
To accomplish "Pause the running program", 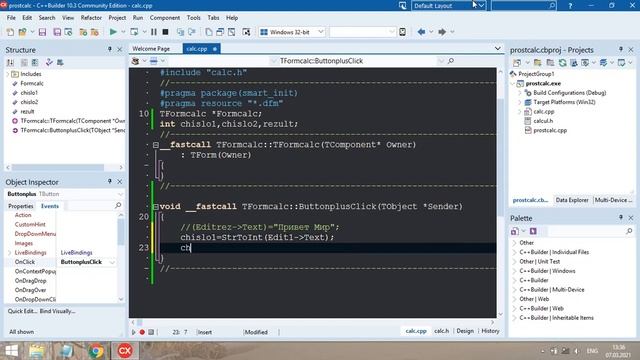I will tap(154, 32).
